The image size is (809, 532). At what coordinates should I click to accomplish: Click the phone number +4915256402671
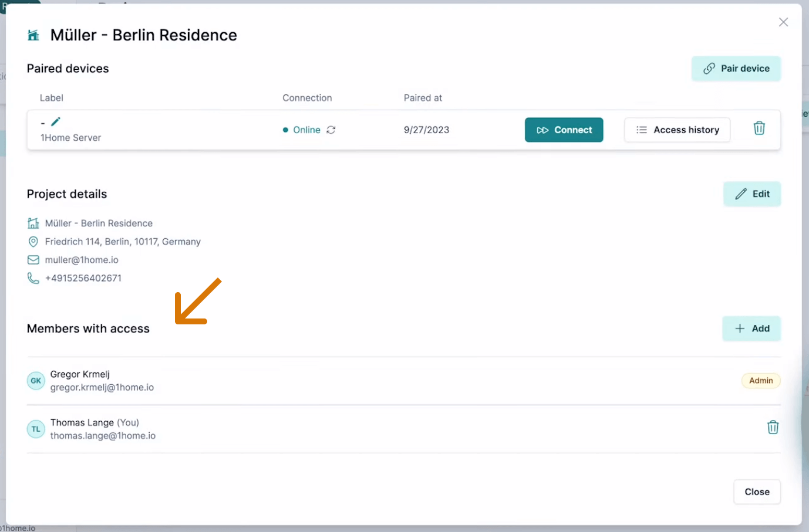(83, 278)
